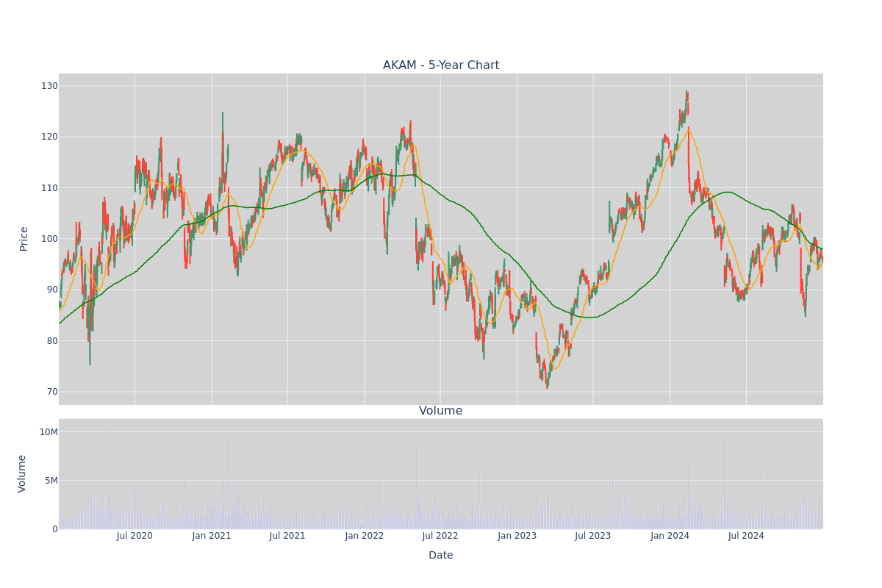Click the Jan 2021 date tick label
This screenshot has width=882, height=588.
pyautogui.click(x=212, y=536)
